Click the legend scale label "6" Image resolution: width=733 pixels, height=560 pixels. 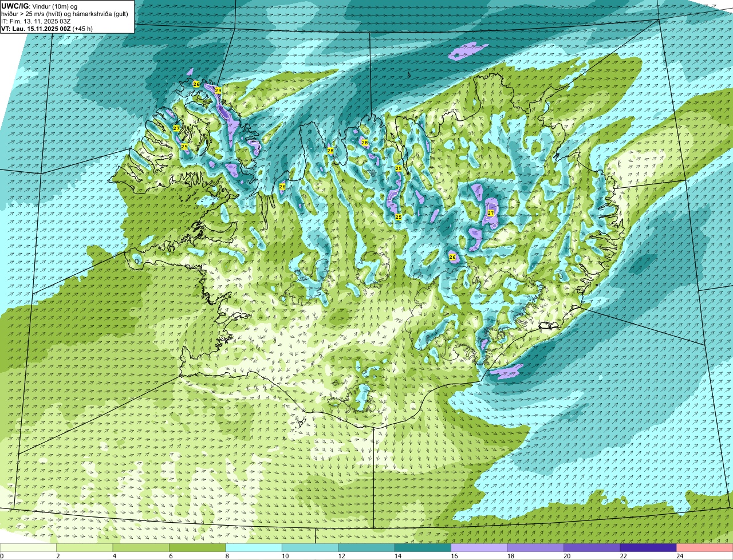click(x=171, y=555)
